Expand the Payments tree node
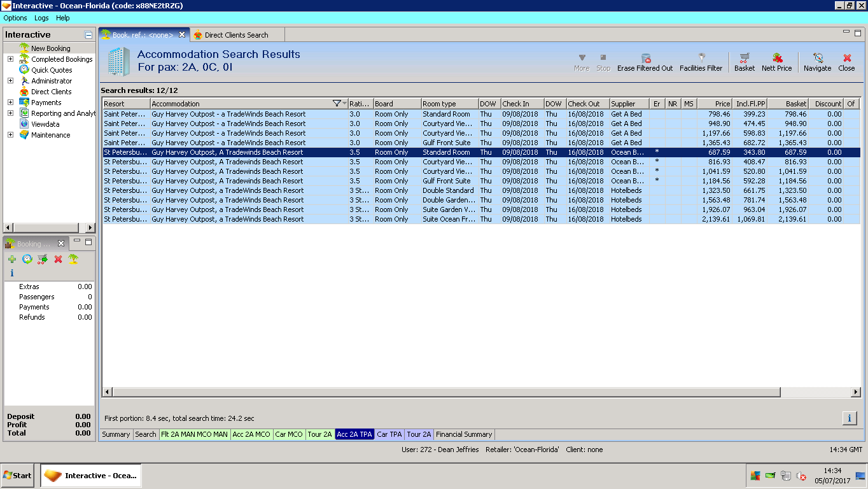868x489 pixels. click(x=10, y=103)
